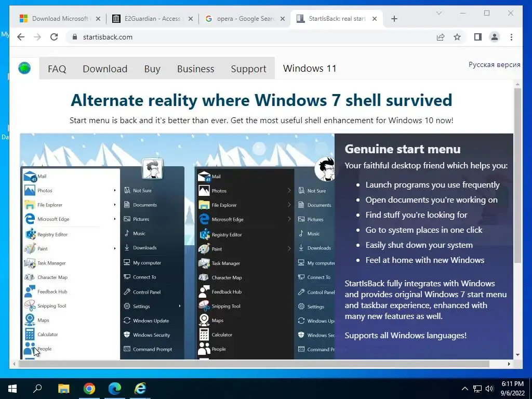This screenshot has width=532, height=399.
Task: Click Photos submenu arrow in light menu image
Action: pos(115,190)
